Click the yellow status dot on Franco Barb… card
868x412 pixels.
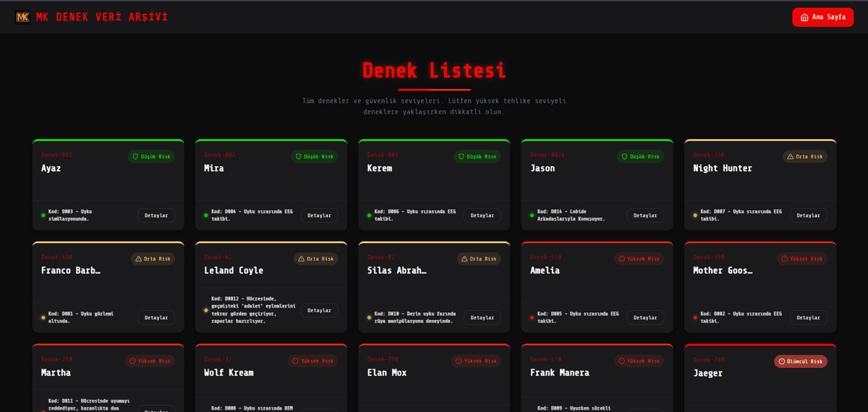(43, 317)
